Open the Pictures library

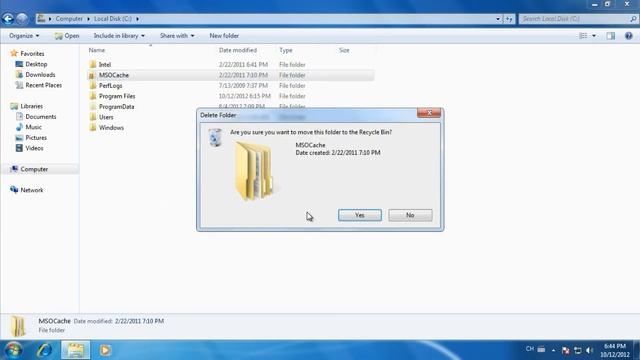click(36, 138)
